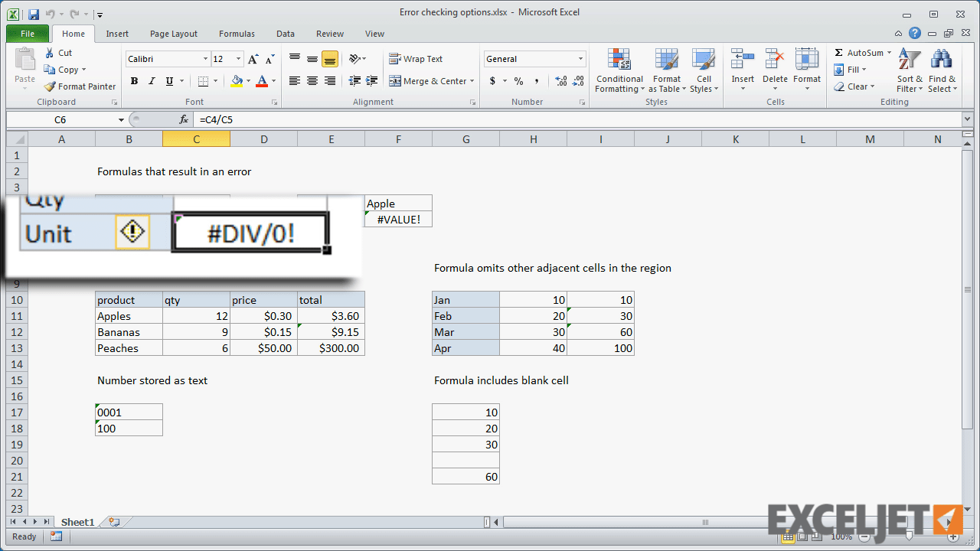Screen dimensions: 980x551
Task: Select the Format Painter tool
Action: 80,86
